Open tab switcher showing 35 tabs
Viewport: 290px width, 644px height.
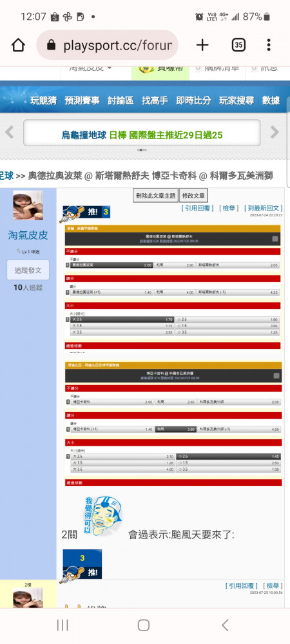tap(238, 45)
